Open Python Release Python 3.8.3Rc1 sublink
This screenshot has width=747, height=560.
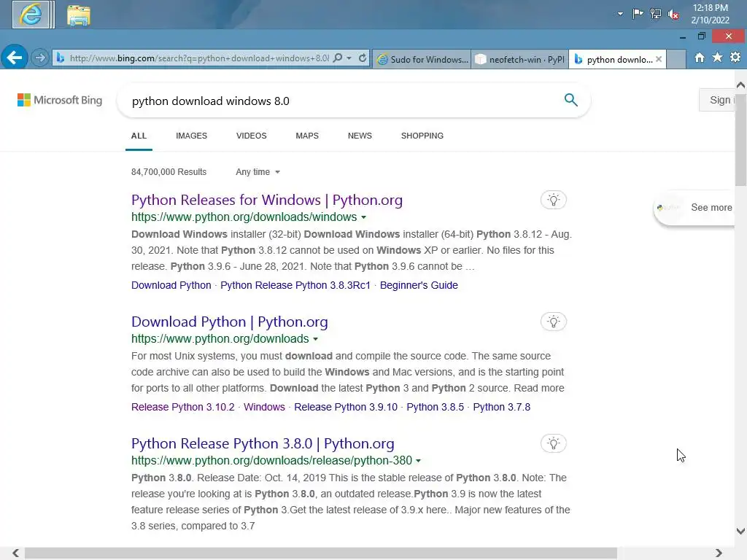coord(295,285)
